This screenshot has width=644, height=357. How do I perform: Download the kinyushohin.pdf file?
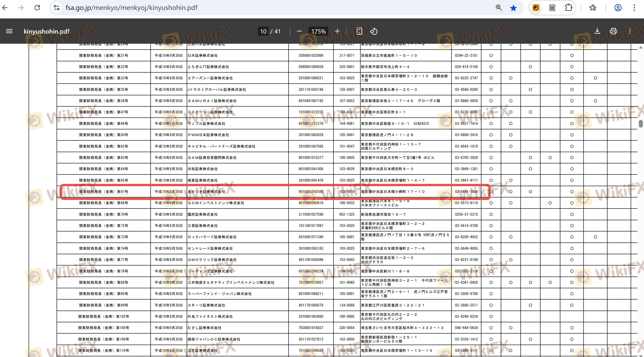point(597,31)
